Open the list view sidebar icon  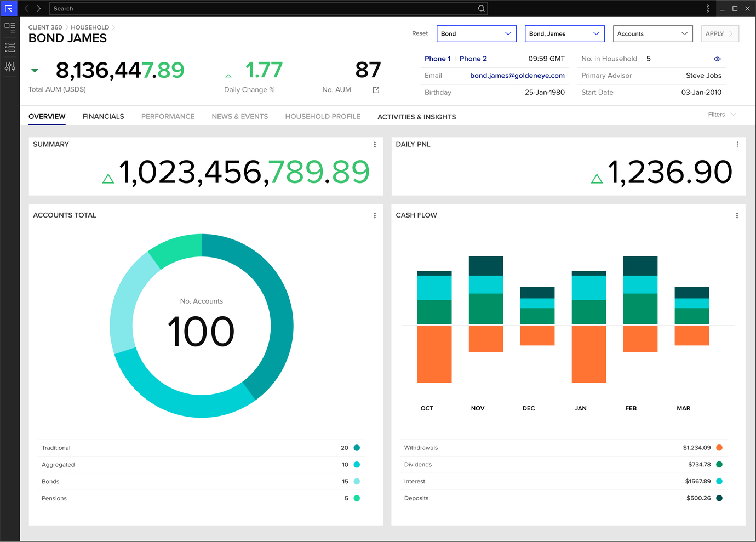click(x=10, y=47)
